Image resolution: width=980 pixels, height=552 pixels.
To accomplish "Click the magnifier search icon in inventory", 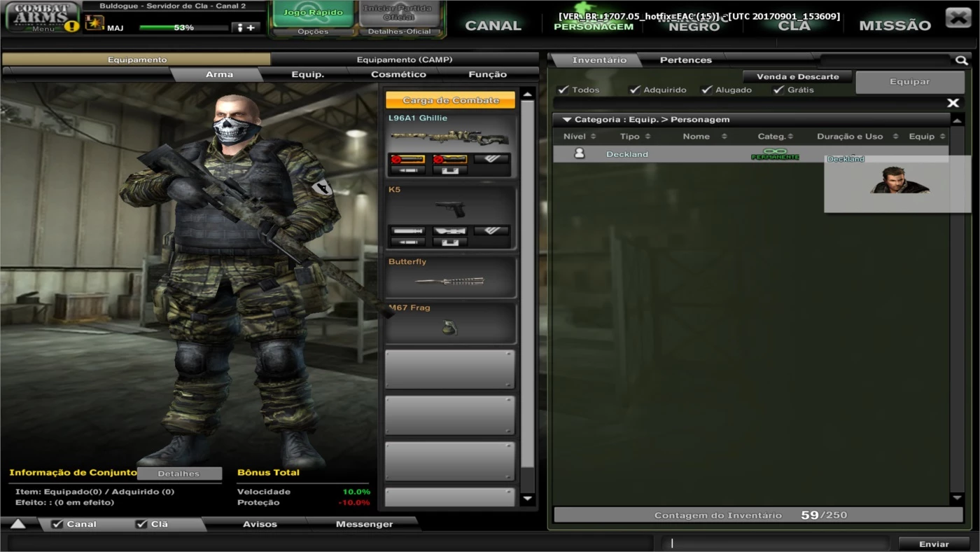I will (962, 61).
